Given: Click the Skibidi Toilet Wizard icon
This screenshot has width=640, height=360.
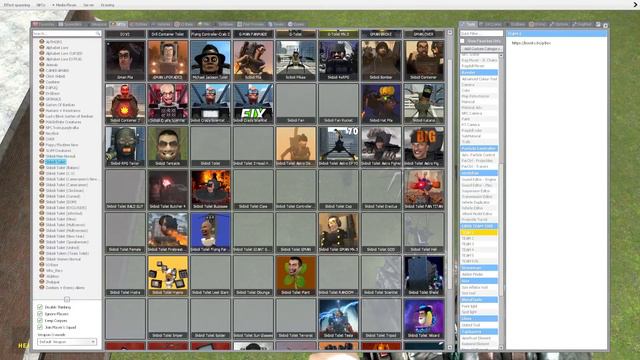Looking at the screenshot, I should click(424, 319).
